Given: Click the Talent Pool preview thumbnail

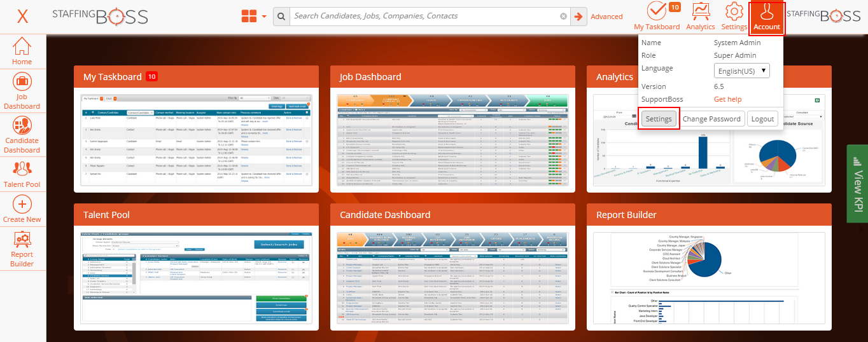Looking at the screenshot, I should [x=197, y=278].
